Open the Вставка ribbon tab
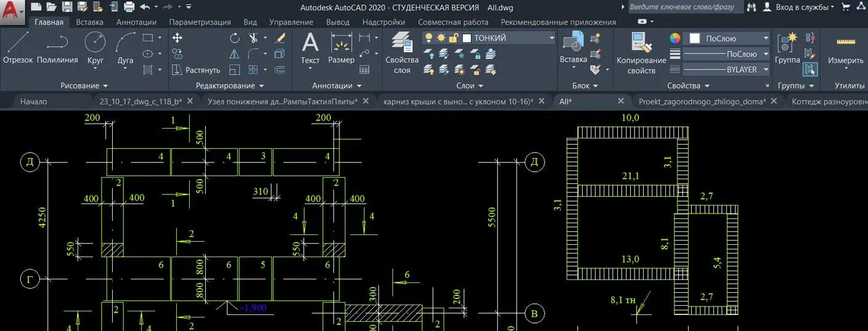This screenshot has height=331, width=868. (89, 22)
